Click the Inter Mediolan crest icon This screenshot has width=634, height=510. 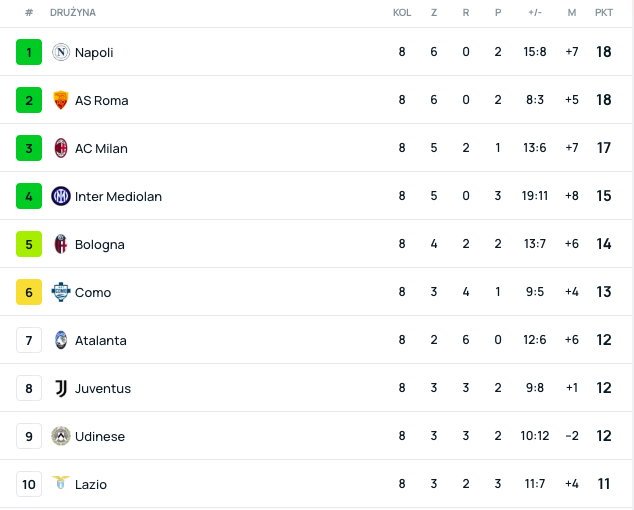click(x=61, y=196)
